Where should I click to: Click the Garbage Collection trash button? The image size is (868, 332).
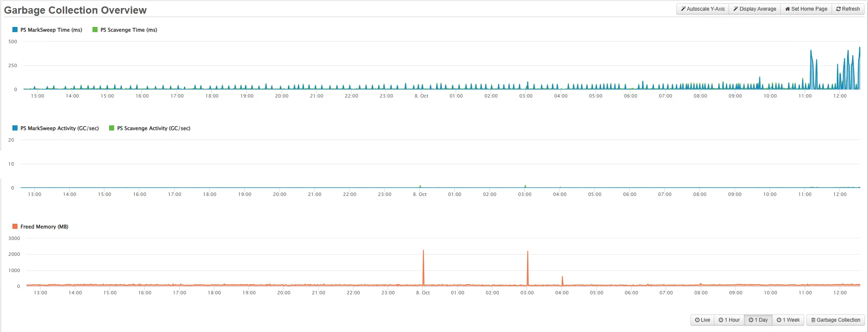tap(835, 320)
